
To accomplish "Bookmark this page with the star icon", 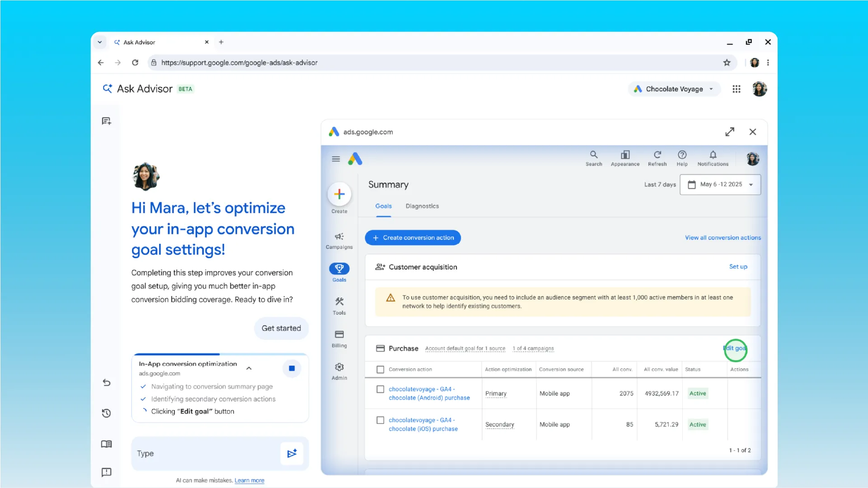I will point(727,63).
